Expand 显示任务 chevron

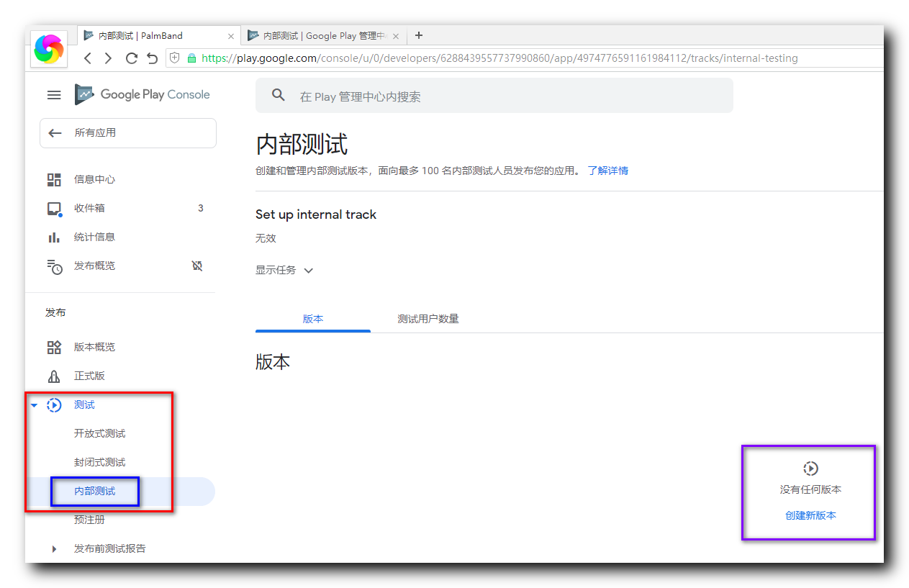[309, 271]
